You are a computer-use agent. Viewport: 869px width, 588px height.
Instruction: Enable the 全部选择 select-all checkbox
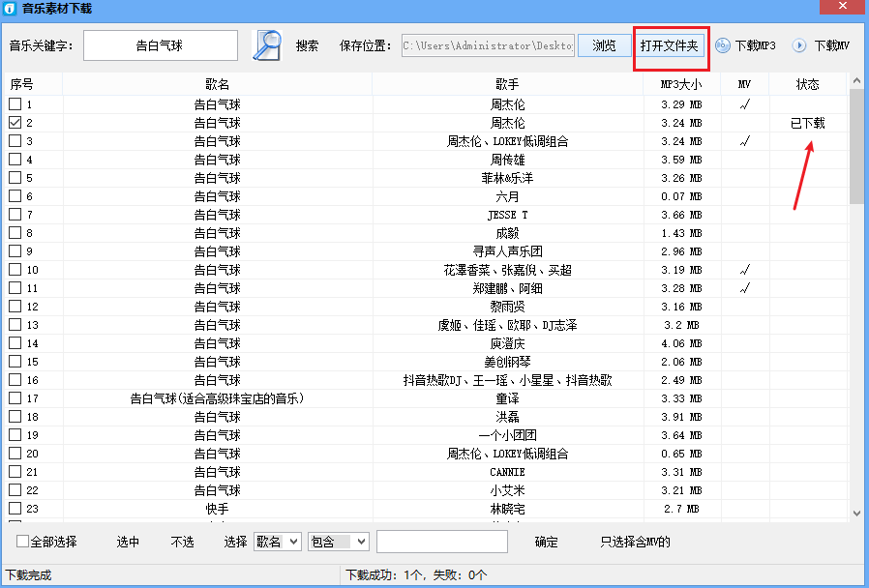point(20,542)
